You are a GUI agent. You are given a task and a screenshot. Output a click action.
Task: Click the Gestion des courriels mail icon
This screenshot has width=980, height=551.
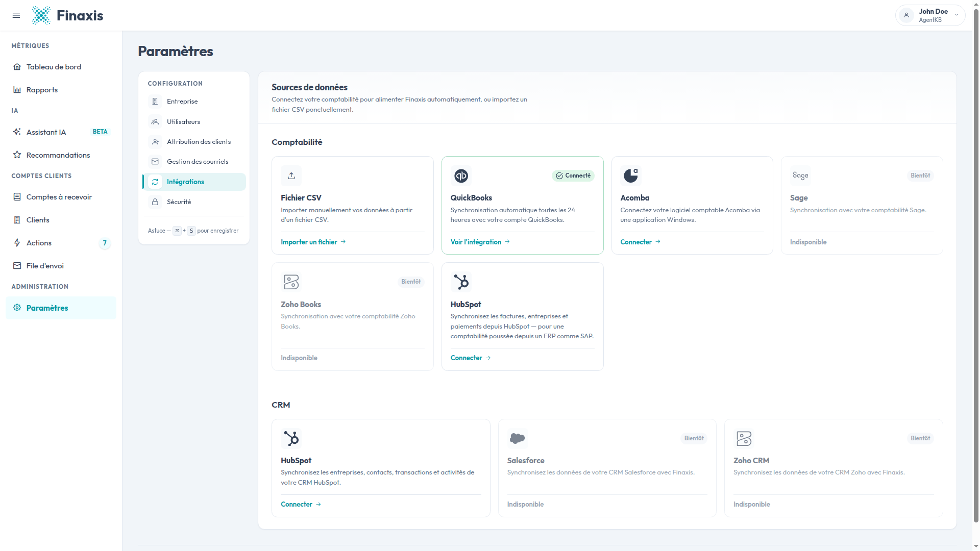(155, 162)
